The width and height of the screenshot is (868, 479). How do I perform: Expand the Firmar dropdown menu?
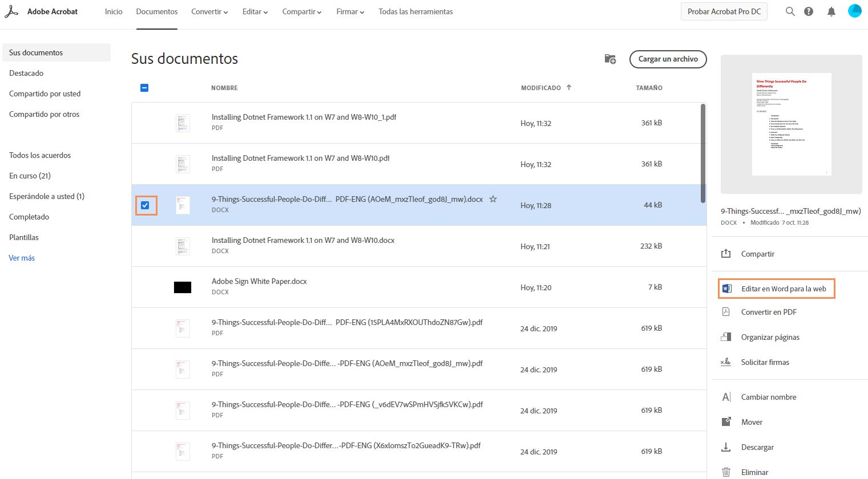[x=350, y=11]
